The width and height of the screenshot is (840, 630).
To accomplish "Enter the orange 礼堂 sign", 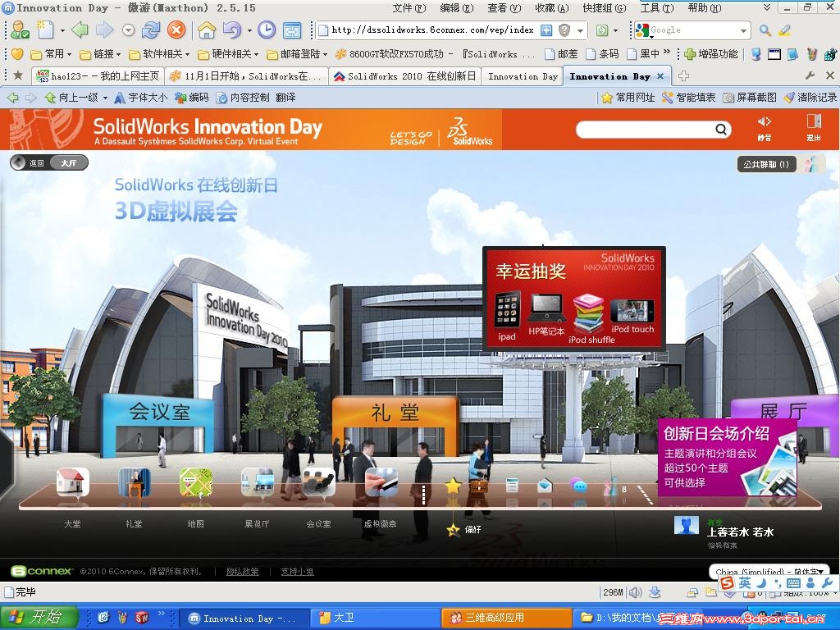I will click(395, 426).
